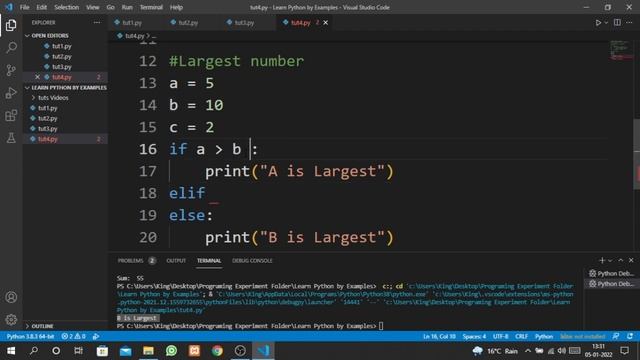
Task: Switch to the Debug Console tab
Action: pos(252,260)
